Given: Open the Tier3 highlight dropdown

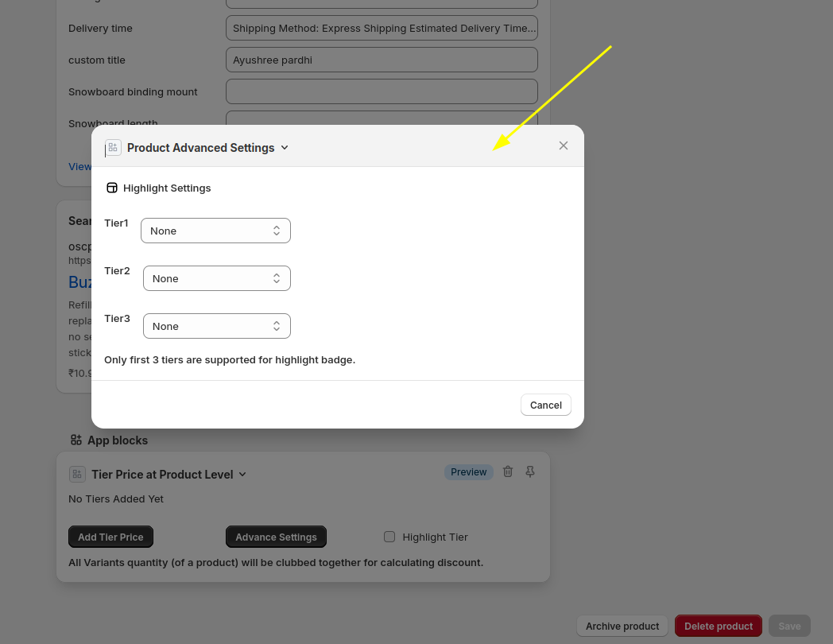Looking at the screenshot, I should (216, 326).
